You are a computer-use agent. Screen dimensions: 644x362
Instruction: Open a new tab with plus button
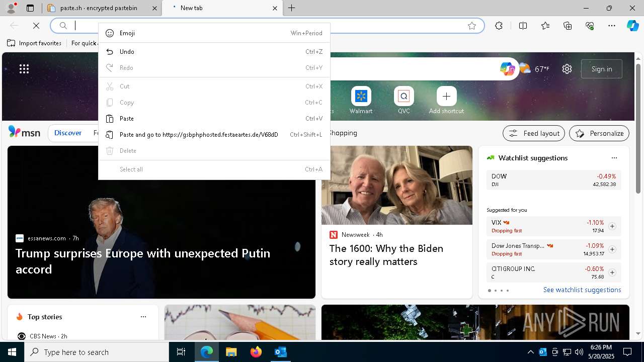[x=292, y=8]
